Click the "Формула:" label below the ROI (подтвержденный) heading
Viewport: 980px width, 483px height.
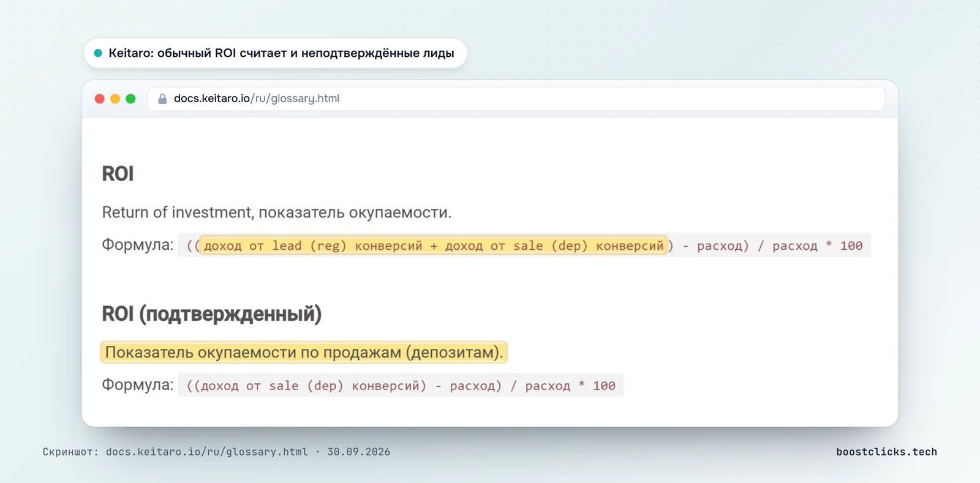[x=138, y=385]
